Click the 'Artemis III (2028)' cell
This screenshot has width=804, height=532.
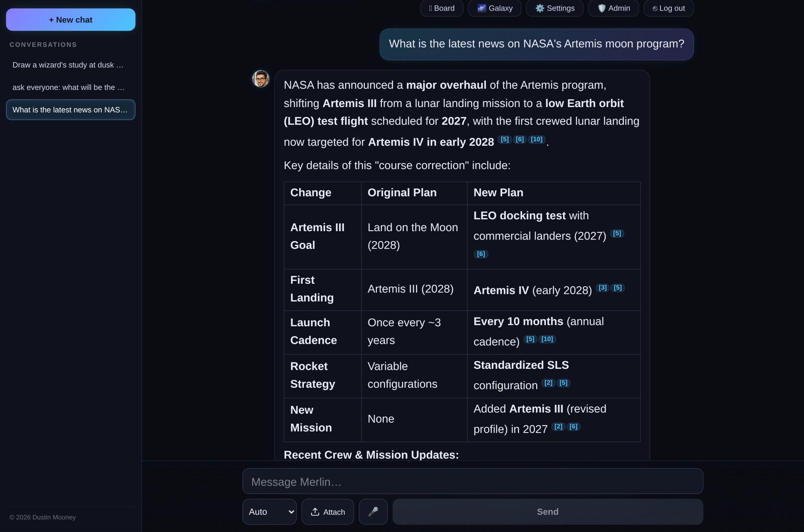(414, 289)
